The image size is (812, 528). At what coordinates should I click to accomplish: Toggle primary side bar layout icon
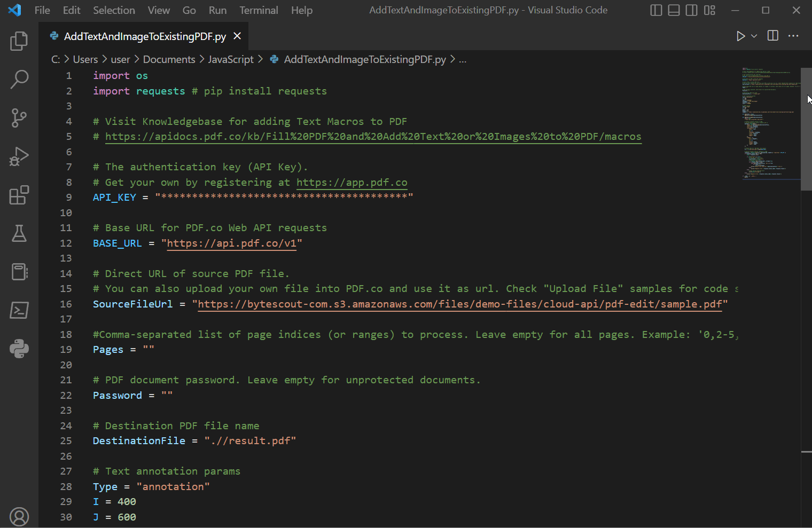point(656,10)
